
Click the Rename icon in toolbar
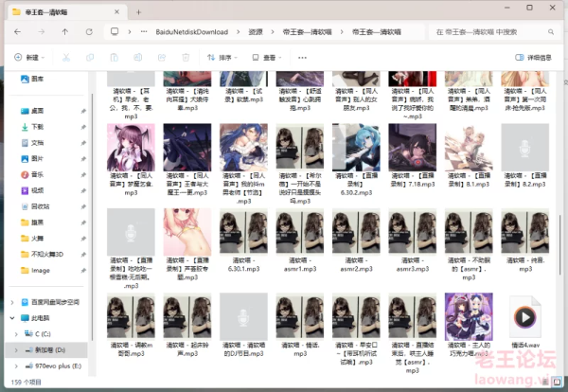138,57
